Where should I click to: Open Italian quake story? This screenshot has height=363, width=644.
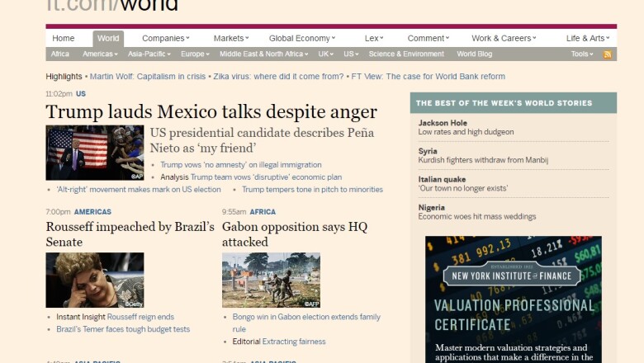pos(463,184)
